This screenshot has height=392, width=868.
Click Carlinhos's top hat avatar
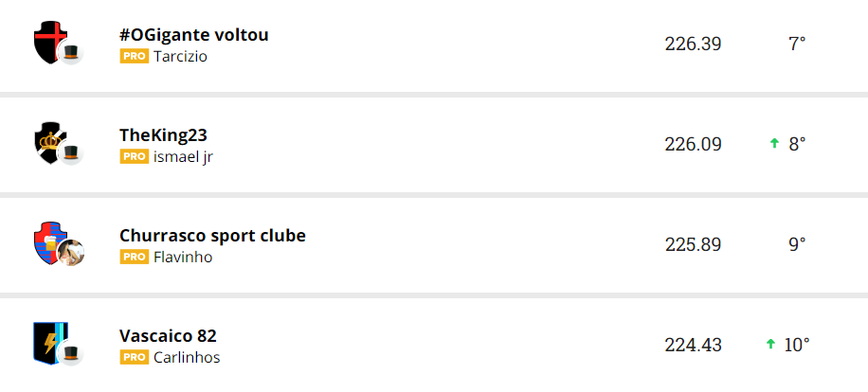[x=71, y=354]
